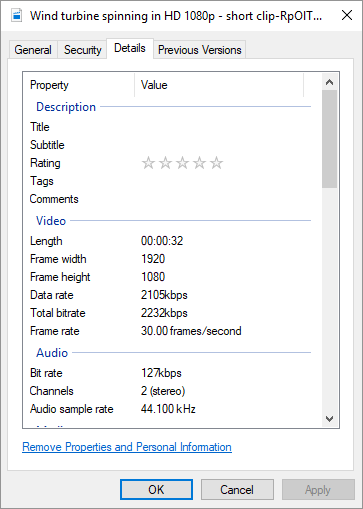This screenshot has height=509, width=363.
Task: Select the Channels value 2 (stereo)
Action: 163,391
